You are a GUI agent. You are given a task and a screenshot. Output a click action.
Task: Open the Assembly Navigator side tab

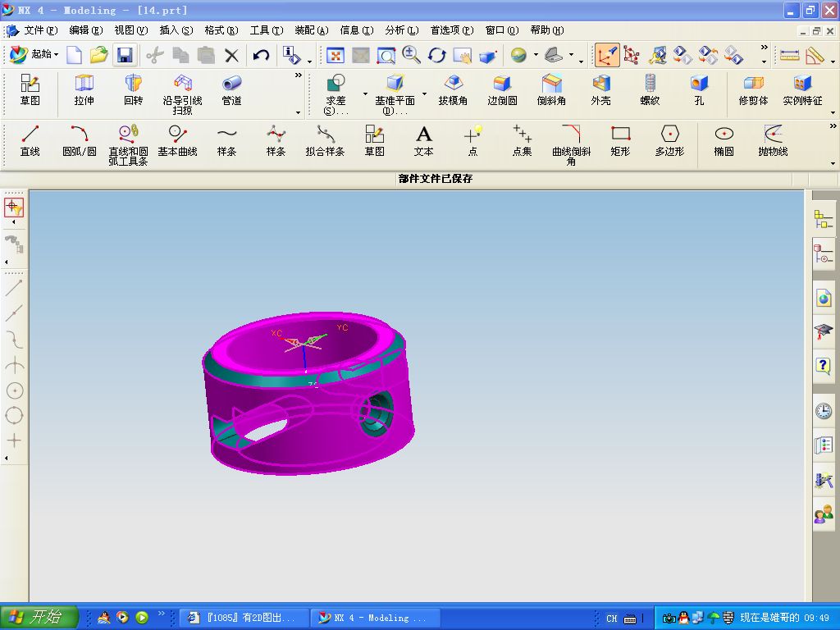[824, 219]
